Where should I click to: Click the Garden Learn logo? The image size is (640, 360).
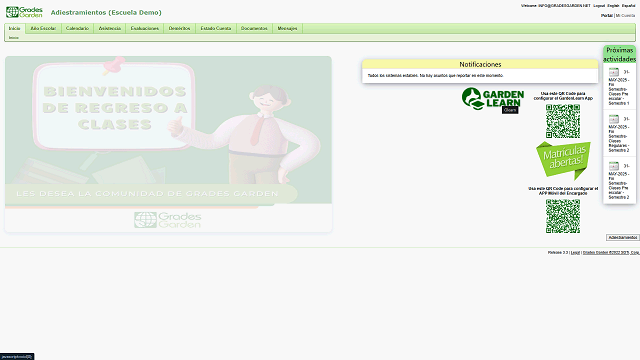[x=493, y=99]
